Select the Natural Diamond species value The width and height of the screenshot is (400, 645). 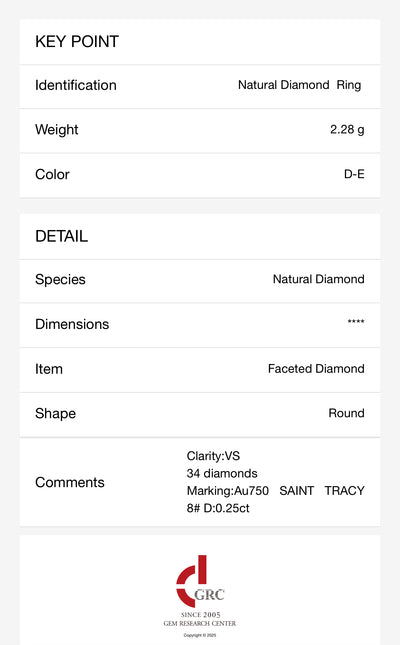pos(319,279)
